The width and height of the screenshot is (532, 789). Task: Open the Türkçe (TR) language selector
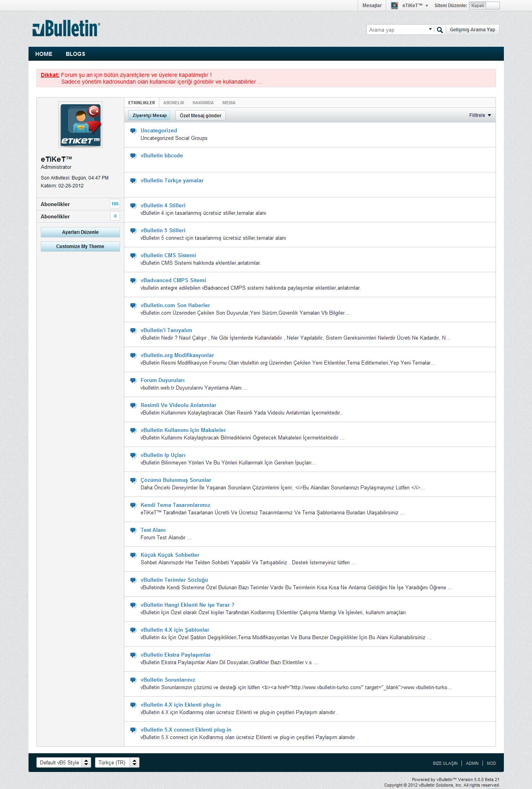click(x=117, y=762)
